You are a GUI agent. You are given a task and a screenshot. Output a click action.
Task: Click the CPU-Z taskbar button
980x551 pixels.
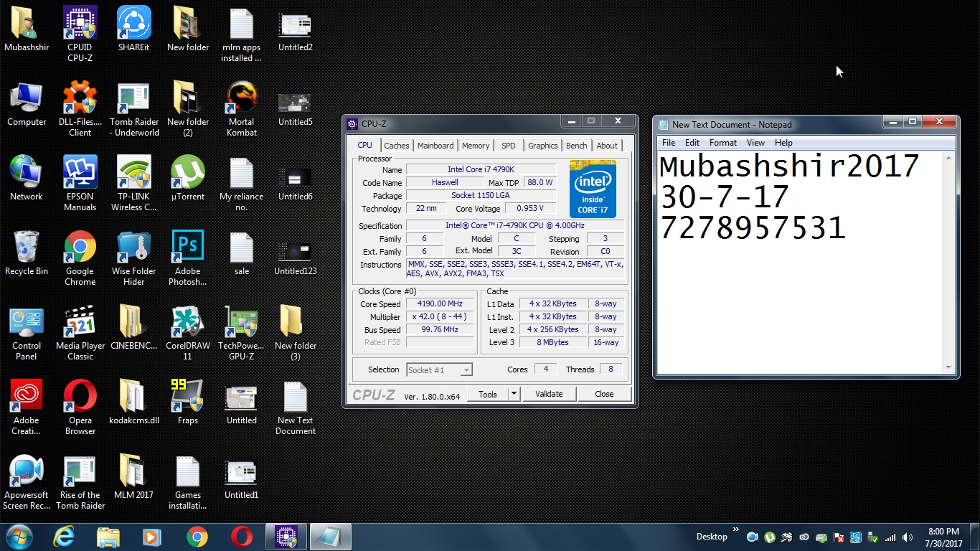pos(286,537)
